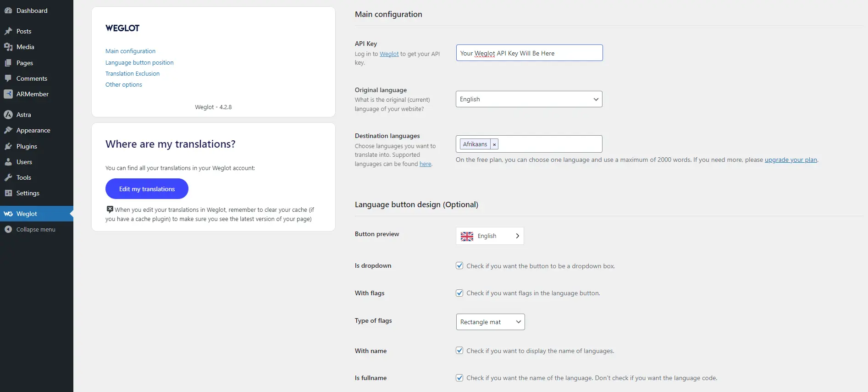Open the Pages menu

pyautogui.click(x=37, y=63)
